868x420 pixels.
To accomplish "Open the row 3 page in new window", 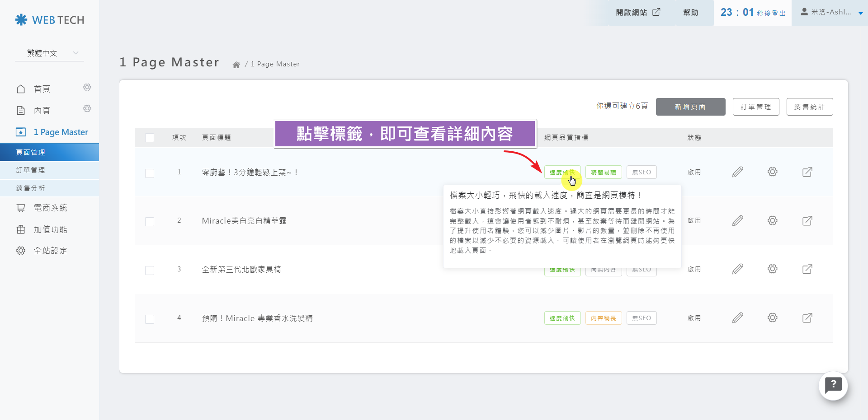I will pos(807,269).
